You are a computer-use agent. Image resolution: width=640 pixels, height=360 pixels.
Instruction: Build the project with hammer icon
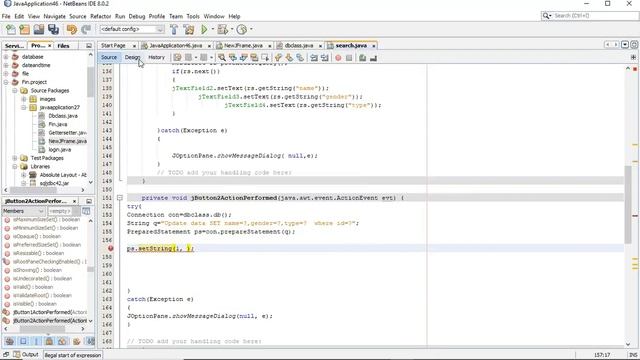174,29
